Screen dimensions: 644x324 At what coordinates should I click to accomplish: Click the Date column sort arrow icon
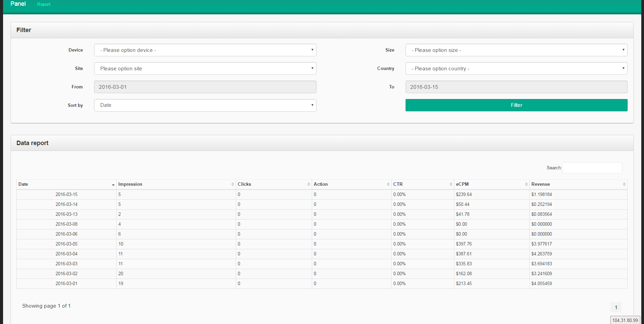pyautogui.click(x=113, y=185)
